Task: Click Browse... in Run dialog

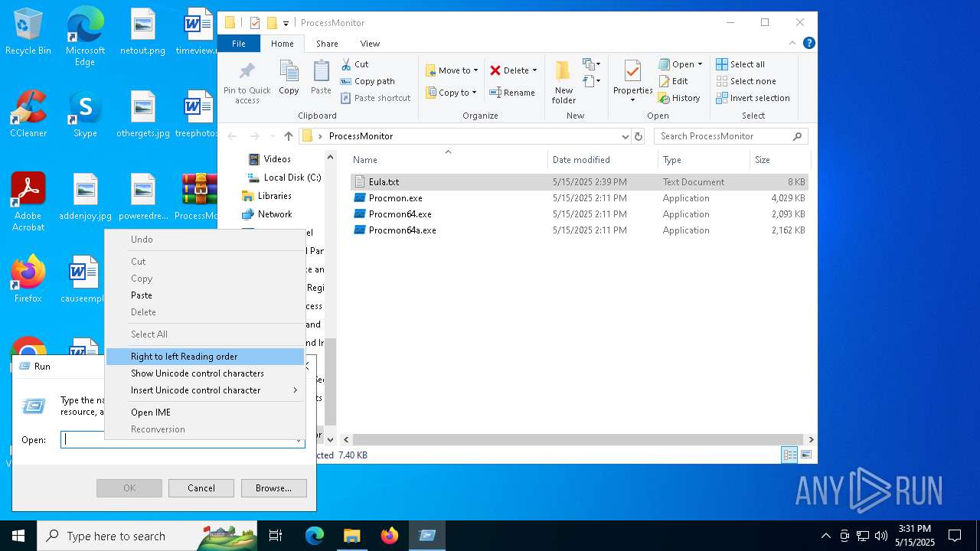Action: tap(273, 488)
